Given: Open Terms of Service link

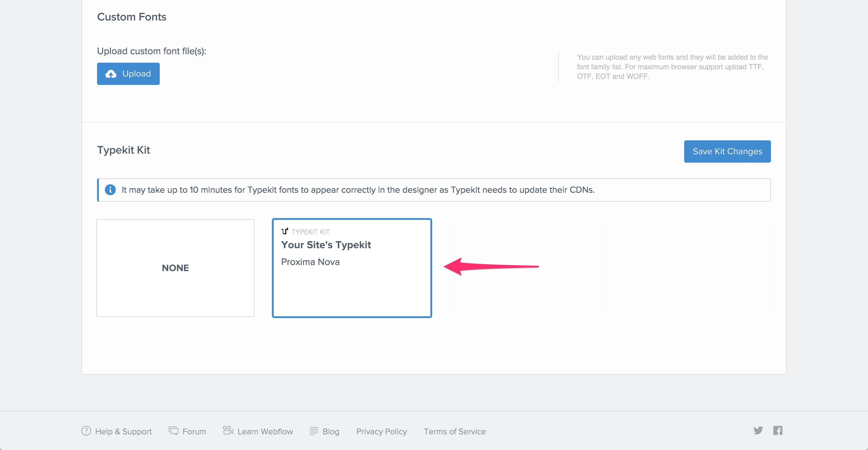Looking at the screenshot, I should (x=454, y=431).
